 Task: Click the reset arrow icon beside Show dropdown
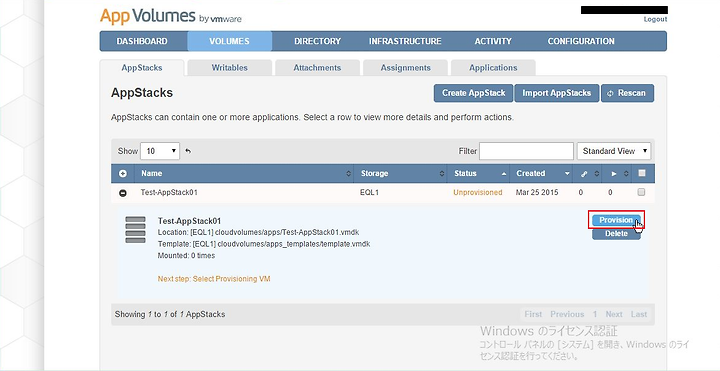pyautogui.click(x=188, y=151)
